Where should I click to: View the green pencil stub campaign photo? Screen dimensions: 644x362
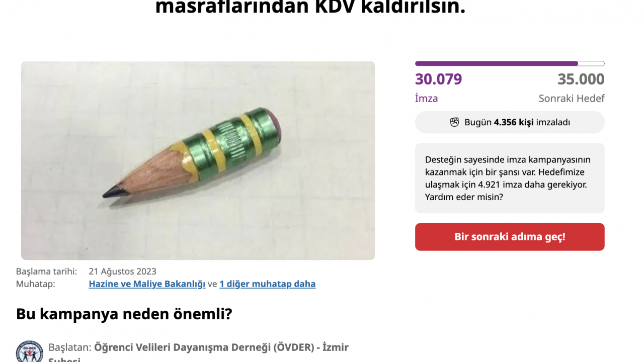198,160
